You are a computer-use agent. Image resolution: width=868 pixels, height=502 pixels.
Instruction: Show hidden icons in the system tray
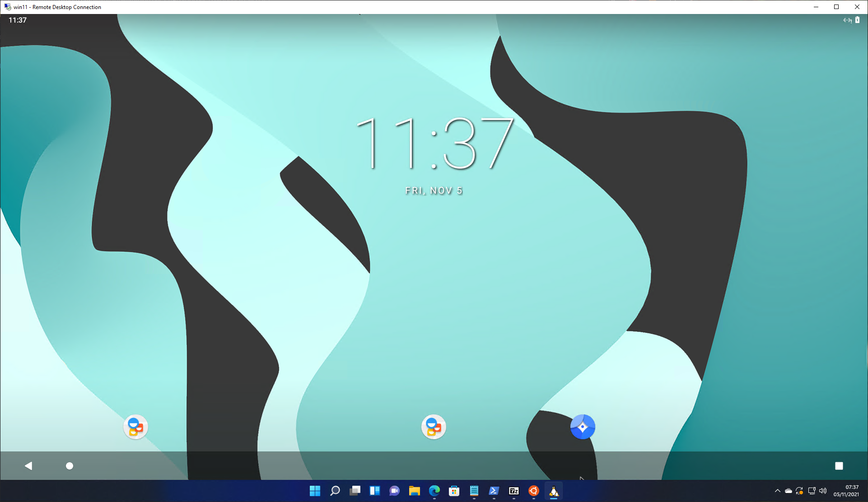click(x=778, y=492)
